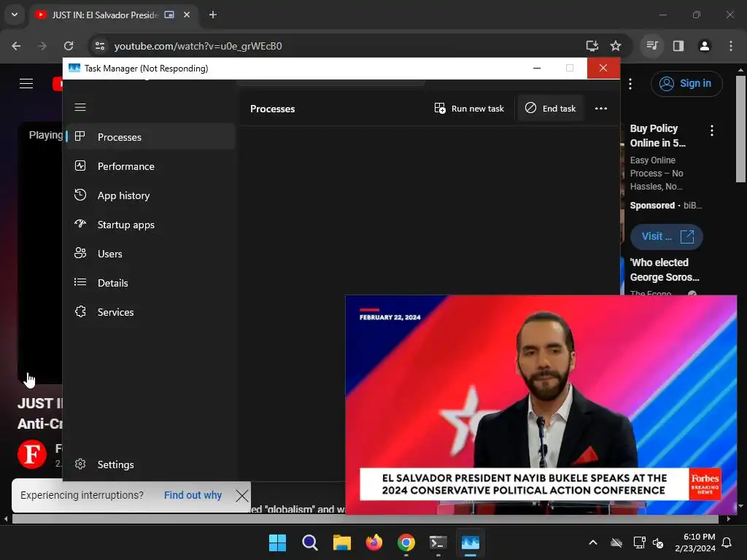Screen dimensions: 747x560
Task: Click Forbes channel avatar
Action: click(32, 454)
